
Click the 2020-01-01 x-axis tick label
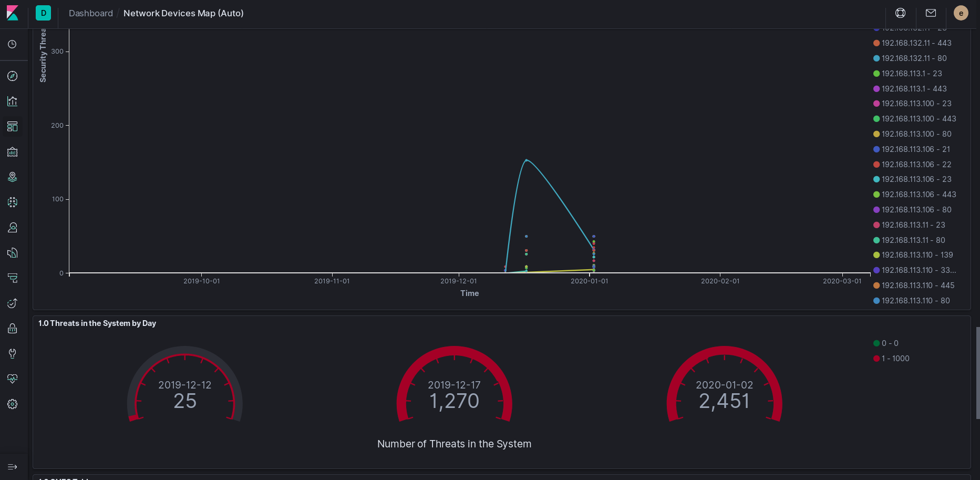590,281
